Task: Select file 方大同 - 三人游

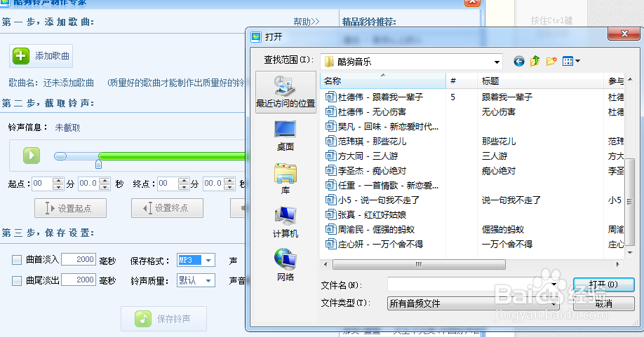Action: click(361, 156)
